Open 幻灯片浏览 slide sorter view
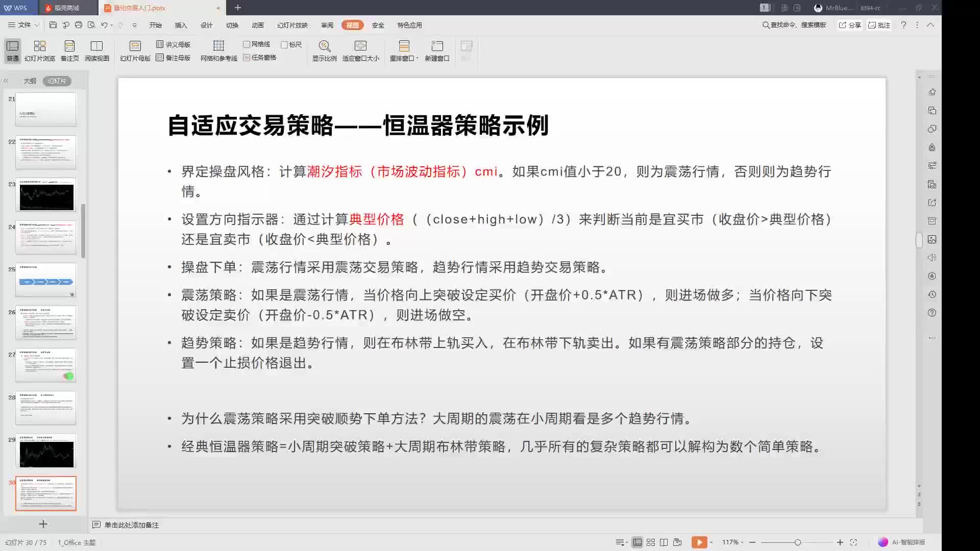The width and height of the screenshot is (980, 551). tap(40, 51)
